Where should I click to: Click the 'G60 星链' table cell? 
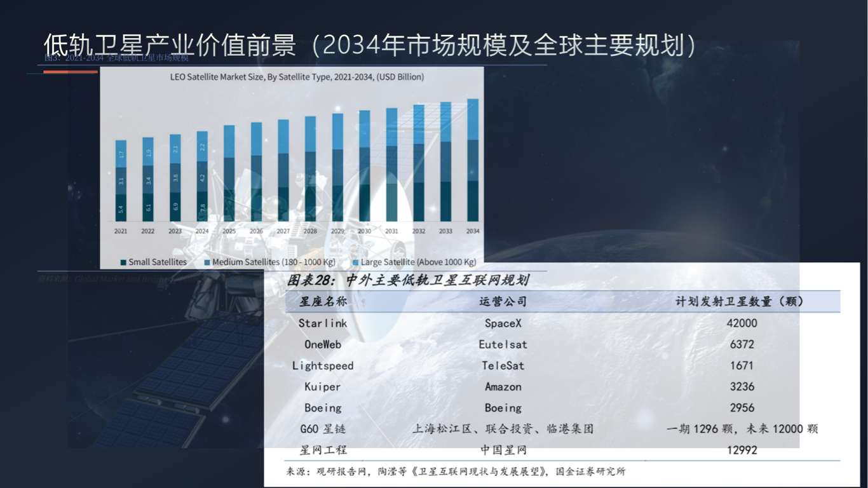[x=323, y=429]
